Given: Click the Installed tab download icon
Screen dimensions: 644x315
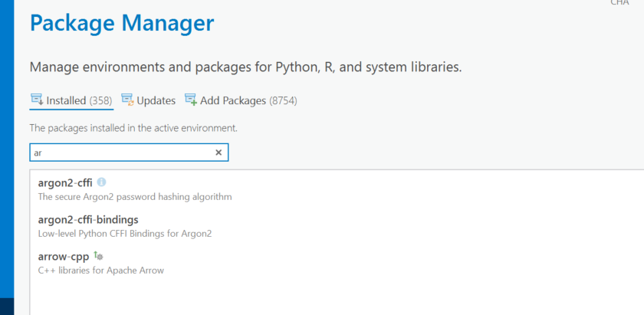Looking at the screenshot, I should pos(36,100).
